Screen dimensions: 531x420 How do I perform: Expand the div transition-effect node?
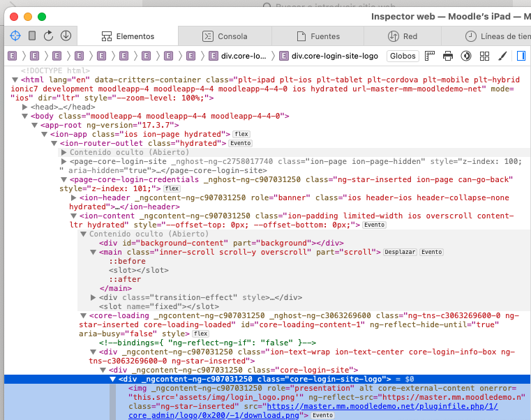(x=93, y=298)
